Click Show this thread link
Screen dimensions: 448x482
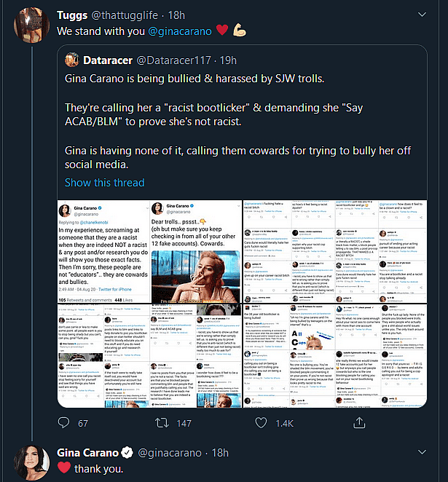(x=105, y=183)
